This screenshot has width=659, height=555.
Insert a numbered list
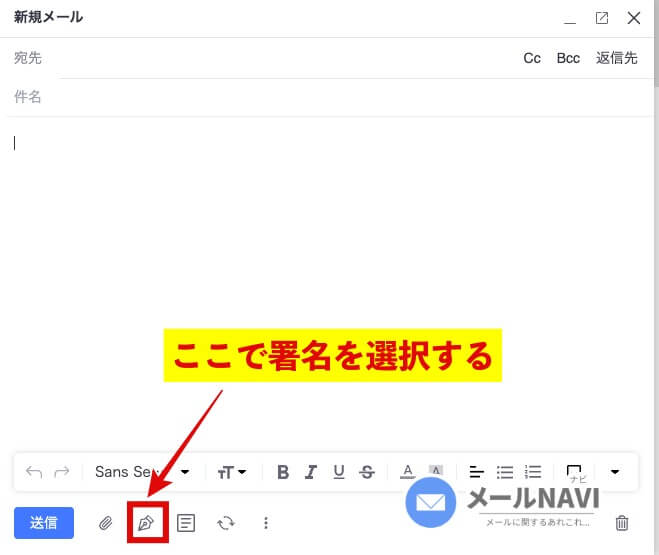coord(532,472)
